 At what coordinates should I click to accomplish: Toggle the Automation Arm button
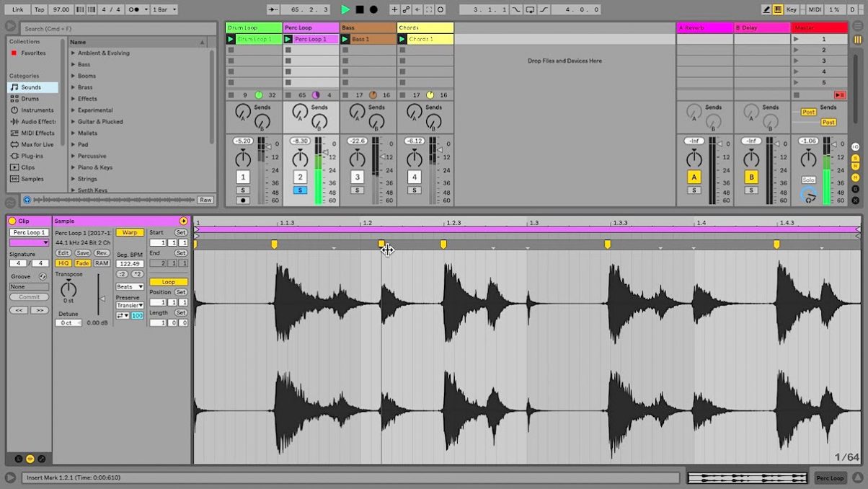click(x=406, y=9)
